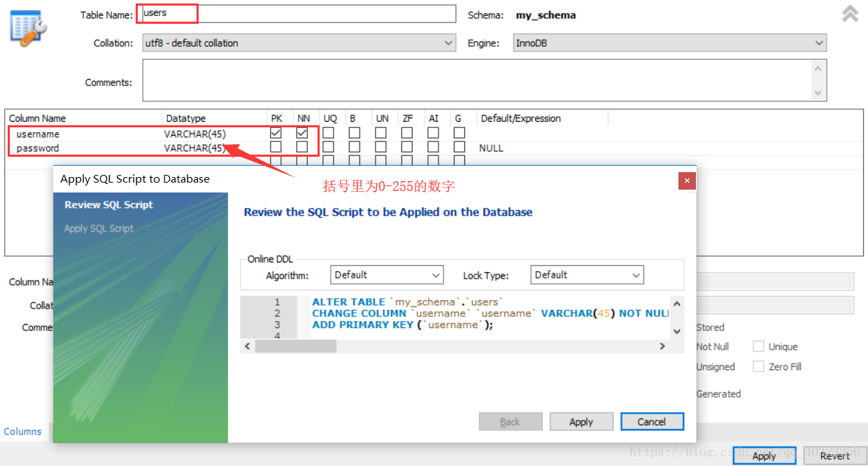Check NN checkbox for password column
The image size is (868, 466).
[x=302, y=147]
